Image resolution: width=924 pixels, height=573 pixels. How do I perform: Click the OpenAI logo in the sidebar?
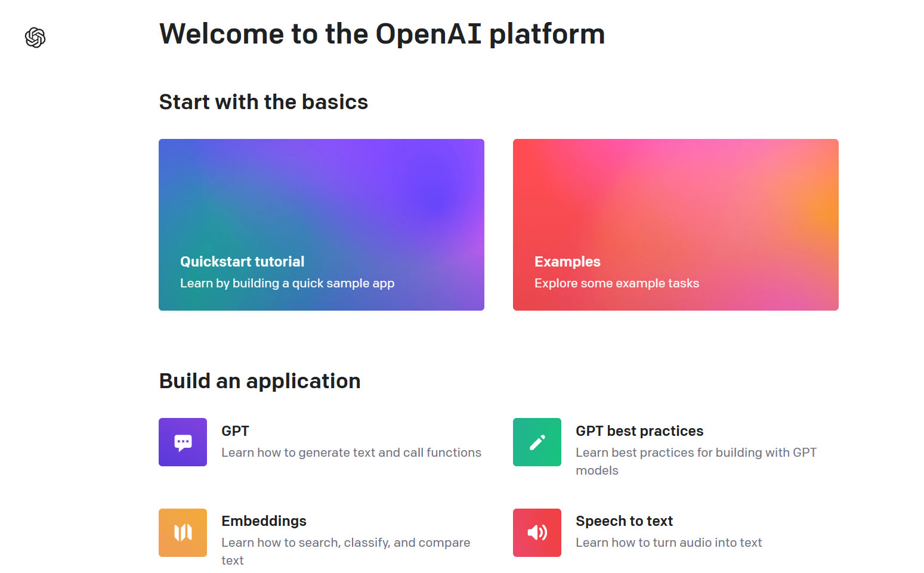tap(35, 38)
